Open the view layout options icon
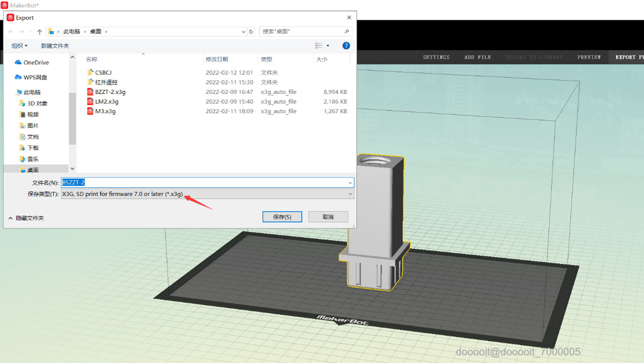 click(319, 46)
